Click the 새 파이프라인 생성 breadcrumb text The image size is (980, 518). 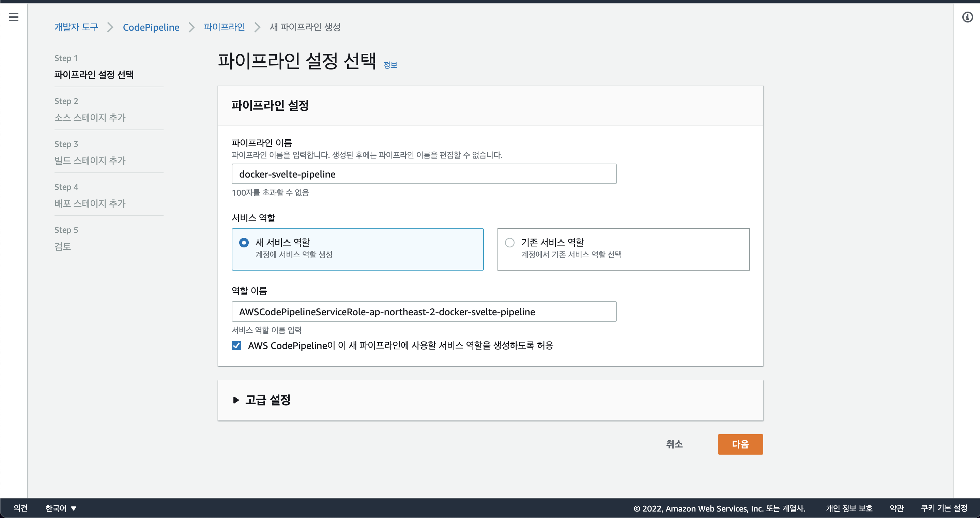[305, 27]
